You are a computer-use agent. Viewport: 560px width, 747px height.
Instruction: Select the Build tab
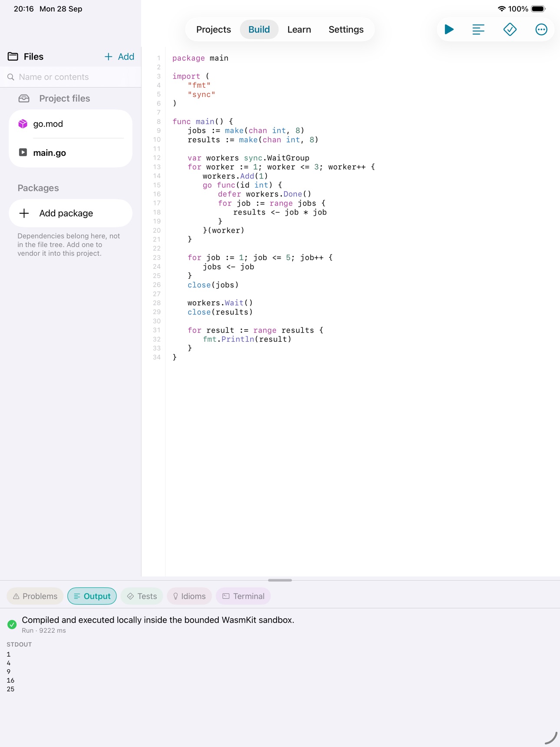coord(259,30)
